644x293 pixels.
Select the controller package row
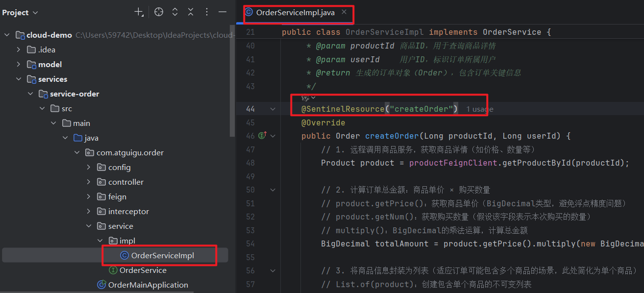click(115, 182)
